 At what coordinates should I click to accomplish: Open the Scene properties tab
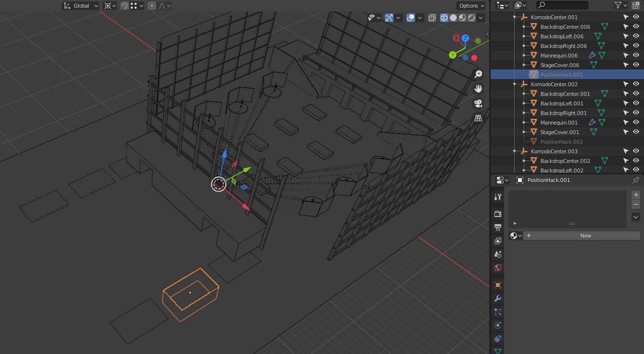coord(497,254)
